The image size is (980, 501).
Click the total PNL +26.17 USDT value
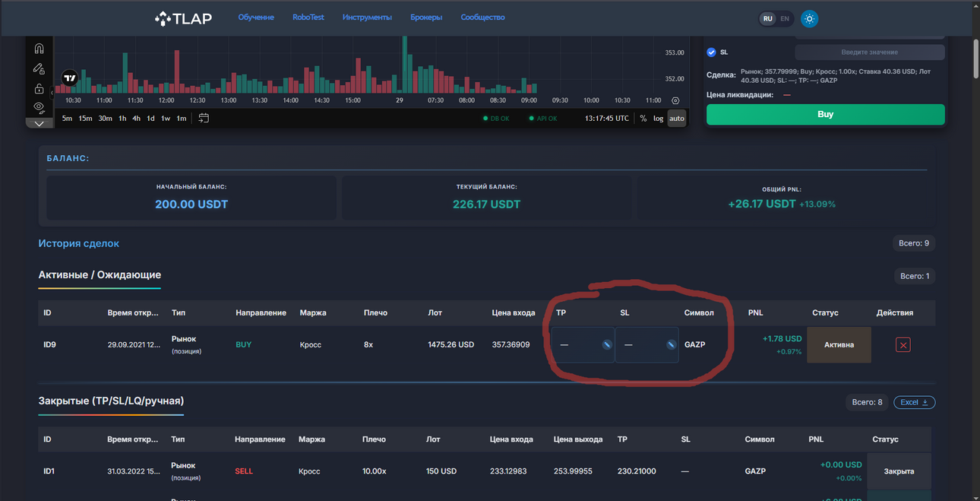tap(762, 204)
